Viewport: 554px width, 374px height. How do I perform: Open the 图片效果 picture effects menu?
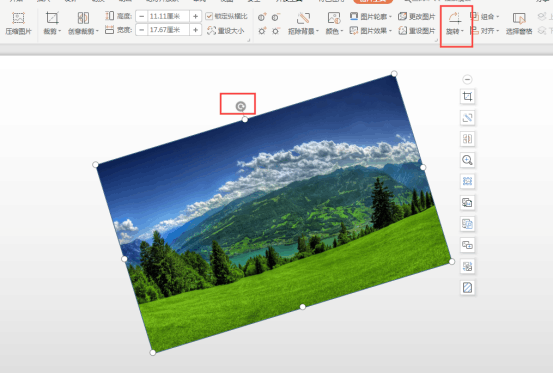pos(371,31)
